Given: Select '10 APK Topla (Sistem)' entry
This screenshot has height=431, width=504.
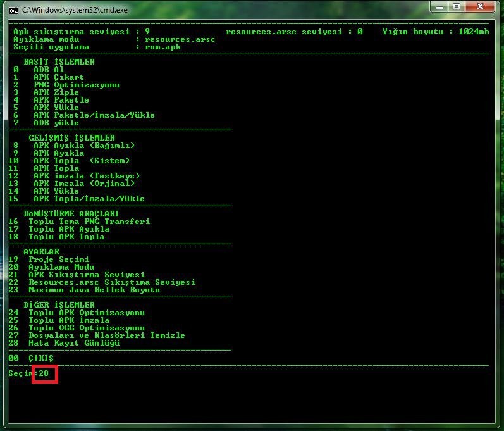Looking at the screenshot, I should click(x=69, y=161).
